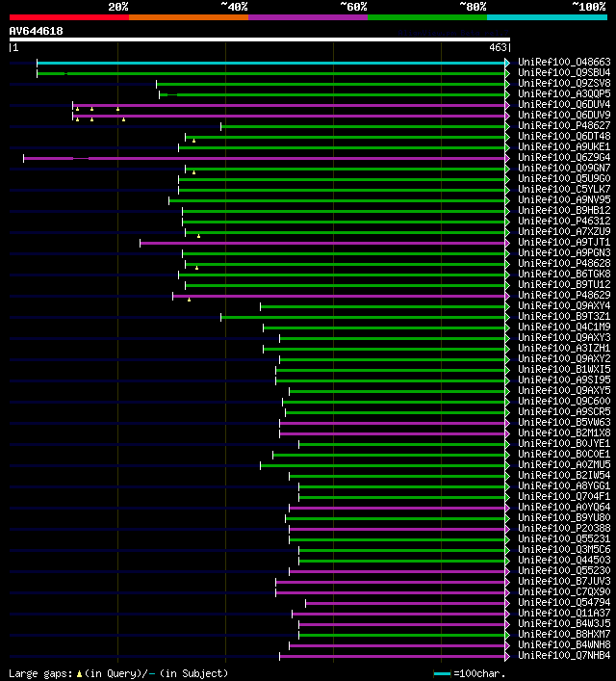Click the purple alignment bar for Q6Z9G4
Image resolution: width=616 pixels, height=681 pixels.
265,159
